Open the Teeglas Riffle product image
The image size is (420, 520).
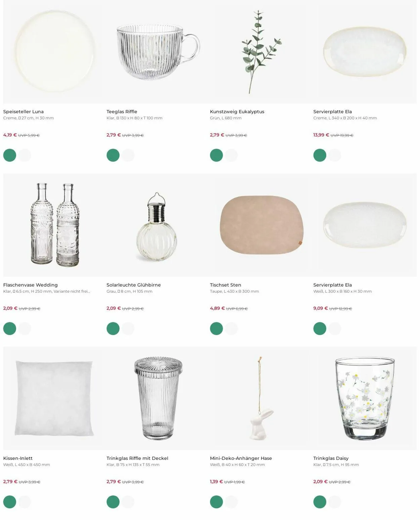[x=158, y=51]
